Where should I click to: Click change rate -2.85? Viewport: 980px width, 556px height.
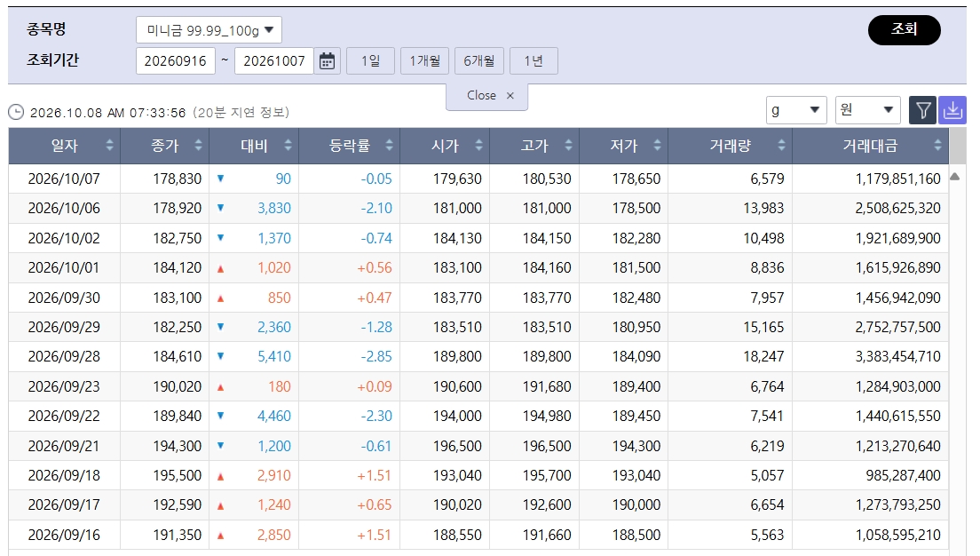376,356
